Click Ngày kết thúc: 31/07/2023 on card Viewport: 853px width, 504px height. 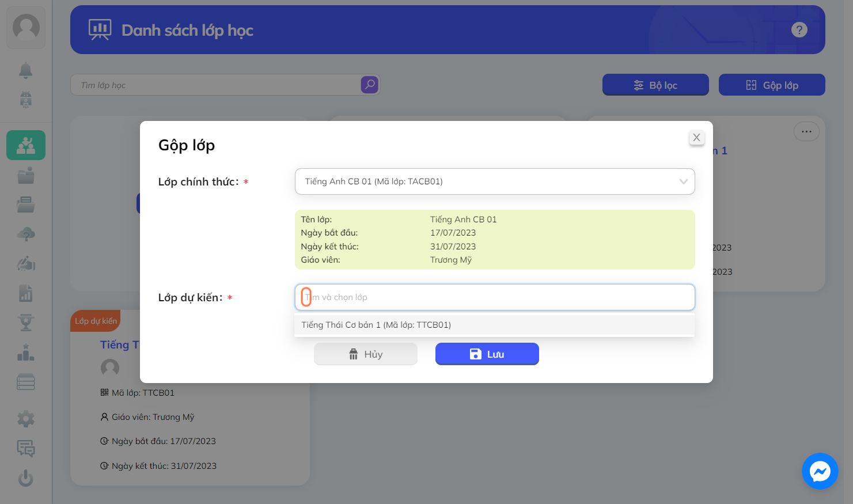(164, 466)
